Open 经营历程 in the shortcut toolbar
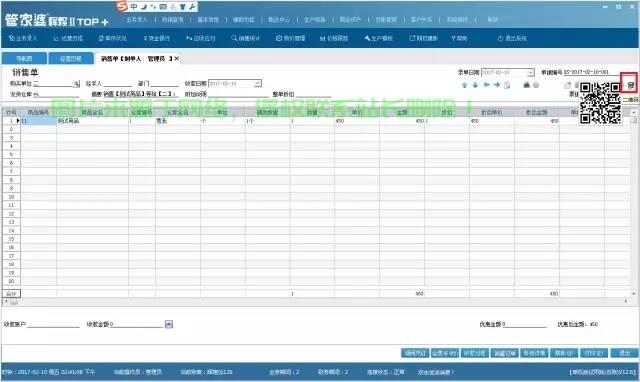The height and width of the screenshot is (382, 640). click(68, 38)
